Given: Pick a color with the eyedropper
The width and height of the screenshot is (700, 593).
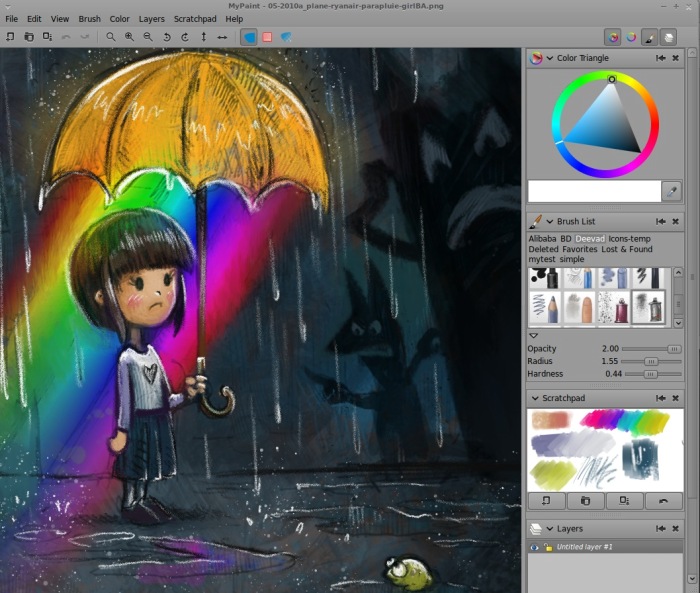Looking at the screenshot, I should (x=671, y=190).
